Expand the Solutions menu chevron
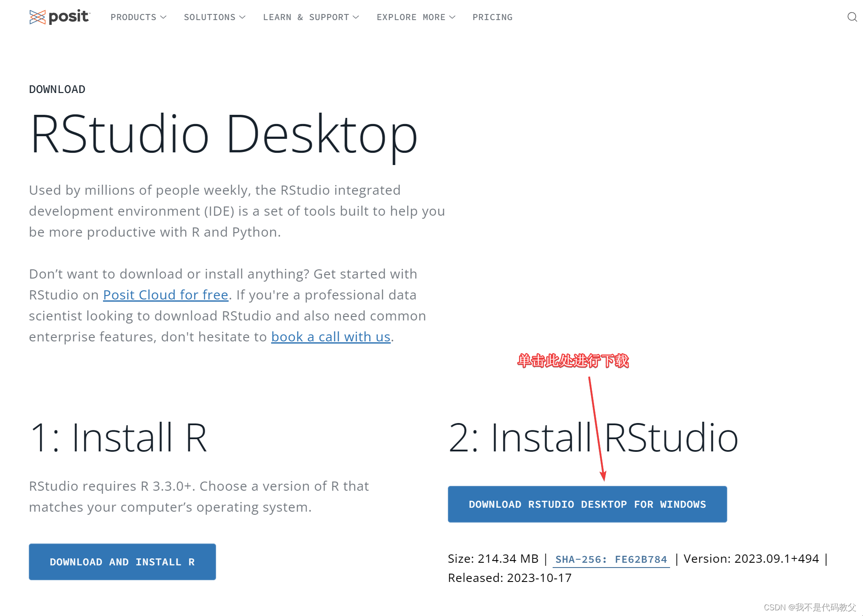Viewport: 863px width, 616px height. point(242,17)
